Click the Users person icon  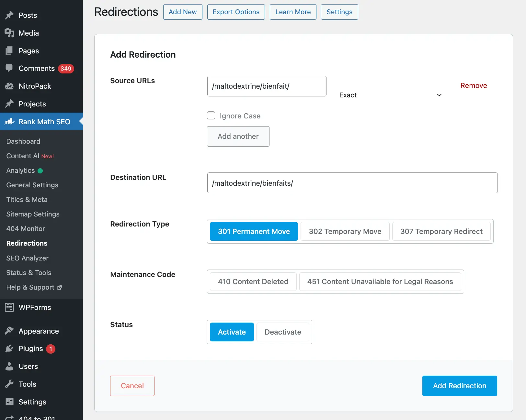[x=9, y=366]
